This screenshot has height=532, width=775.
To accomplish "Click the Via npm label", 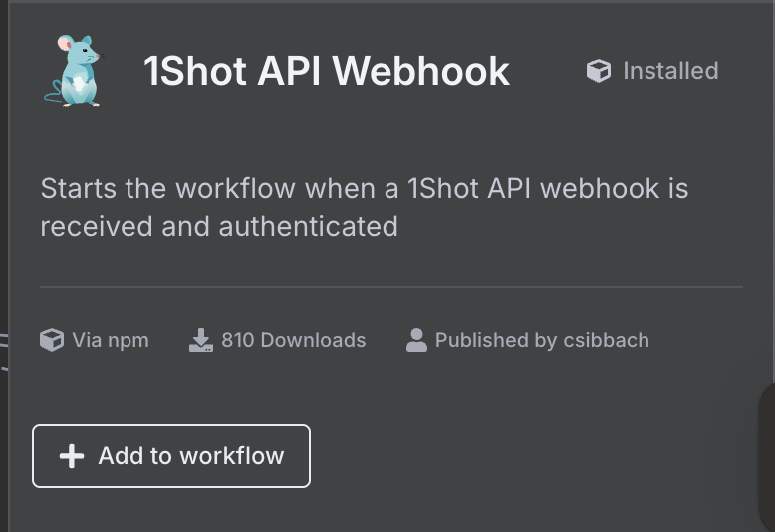I will (x=111, y=340).
